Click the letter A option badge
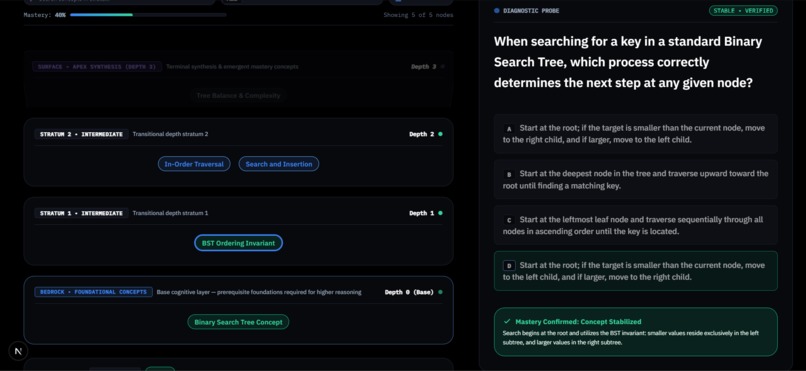 pos(509,128)
